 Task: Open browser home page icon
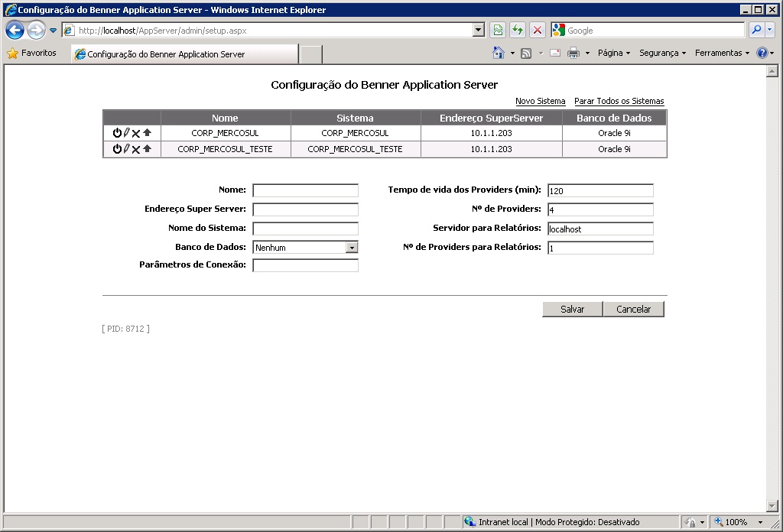499,53
